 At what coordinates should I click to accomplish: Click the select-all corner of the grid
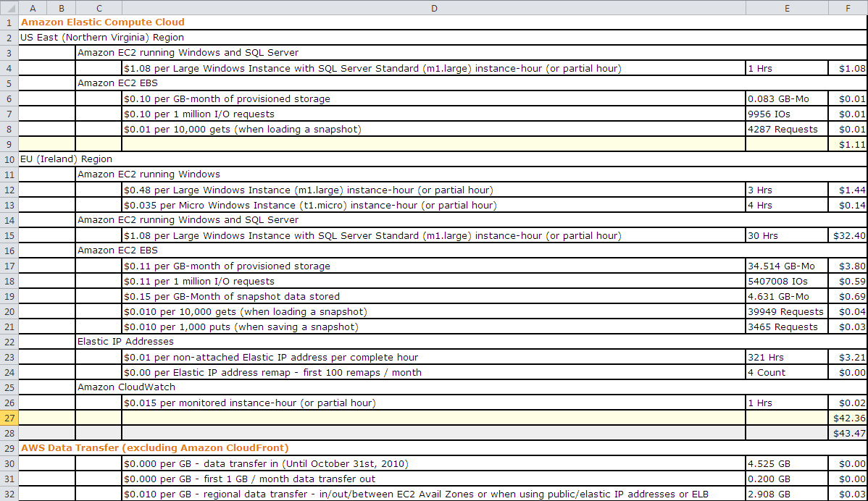(9, 8)
